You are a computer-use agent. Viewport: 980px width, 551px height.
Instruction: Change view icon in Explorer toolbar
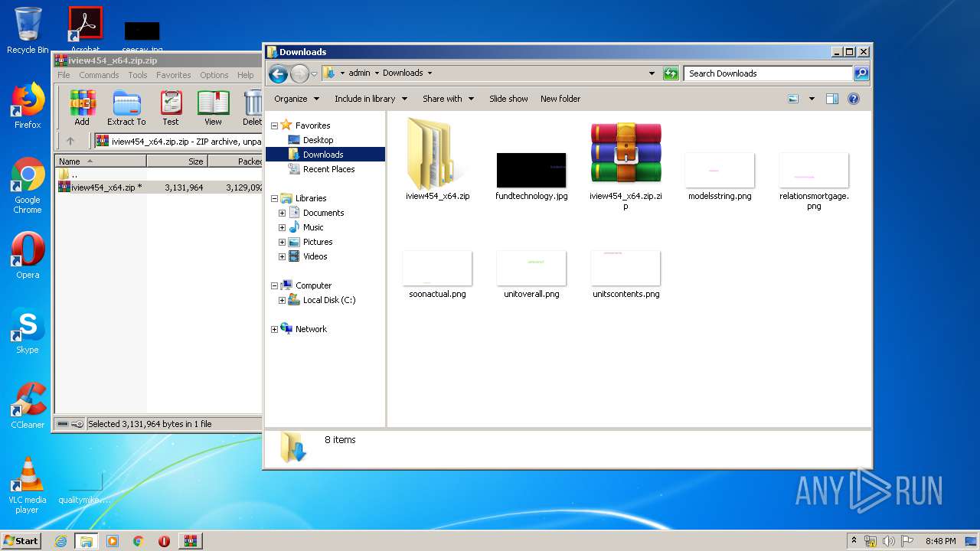793,99
